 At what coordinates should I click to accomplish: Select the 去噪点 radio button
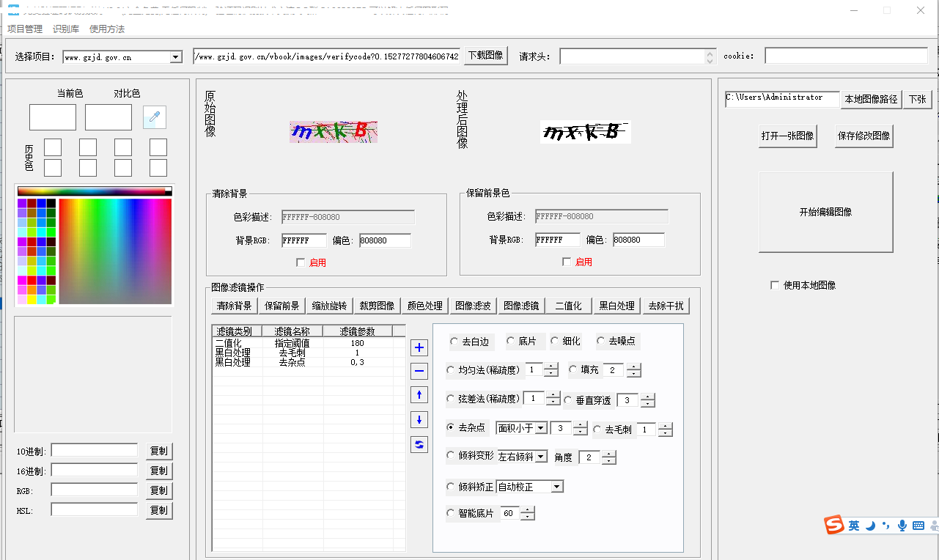tap(601, 342)
